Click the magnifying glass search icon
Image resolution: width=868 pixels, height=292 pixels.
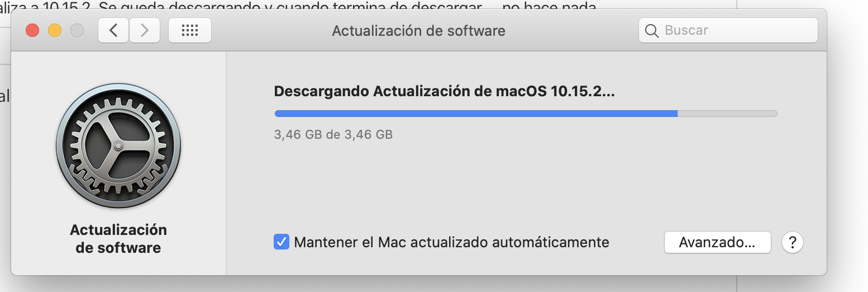coord(651,30)
